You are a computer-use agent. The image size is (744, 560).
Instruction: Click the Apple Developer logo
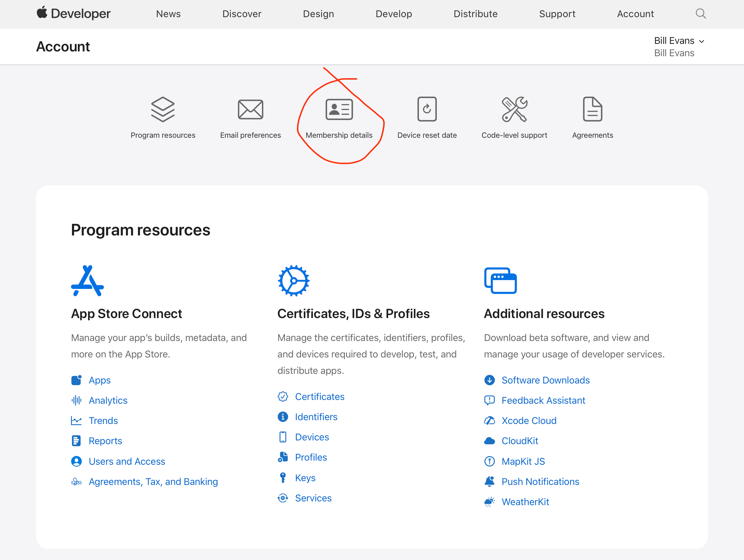(x=73, y=13)
